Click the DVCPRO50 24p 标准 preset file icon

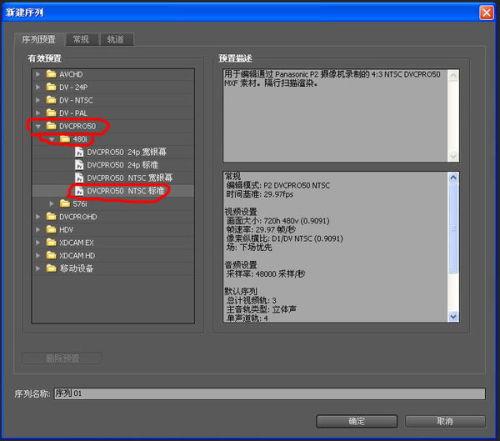[79, 165]
